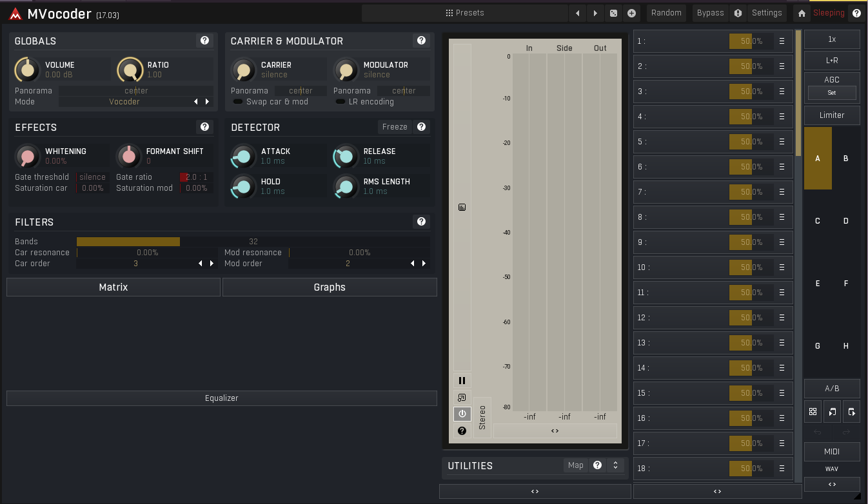
Task: Click the Volume knob
Action: click(27, 70)
